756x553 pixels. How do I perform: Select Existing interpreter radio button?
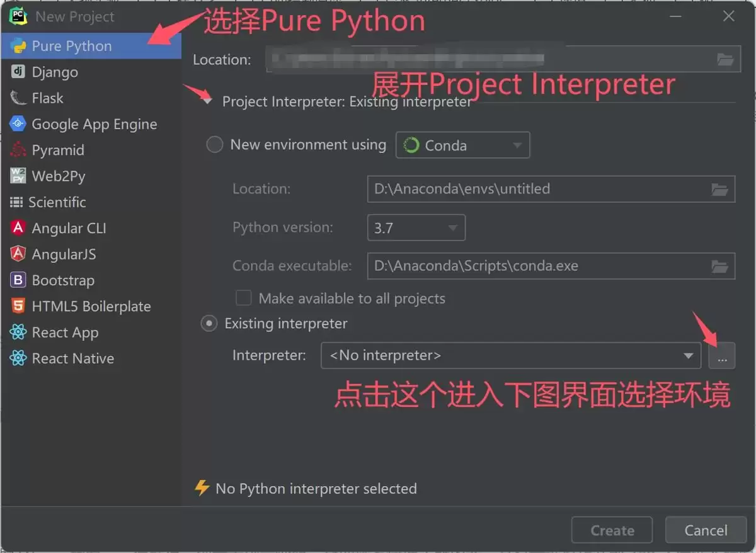[209, 324]
